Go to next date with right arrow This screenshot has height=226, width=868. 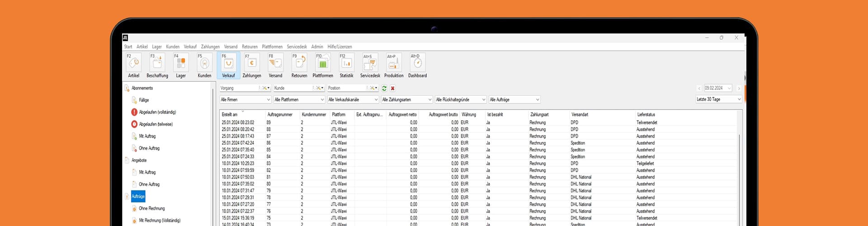(x=739, y=88)
